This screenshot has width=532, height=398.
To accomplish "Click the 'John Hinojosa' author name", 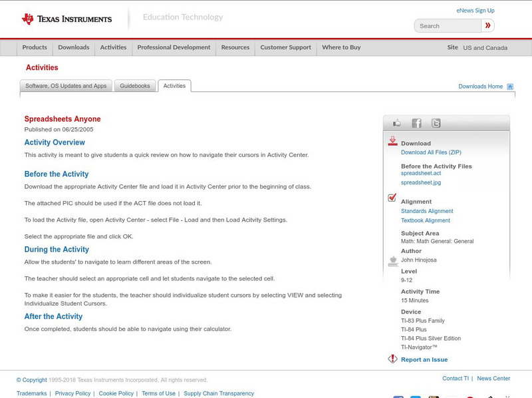I will click(419, 260).
